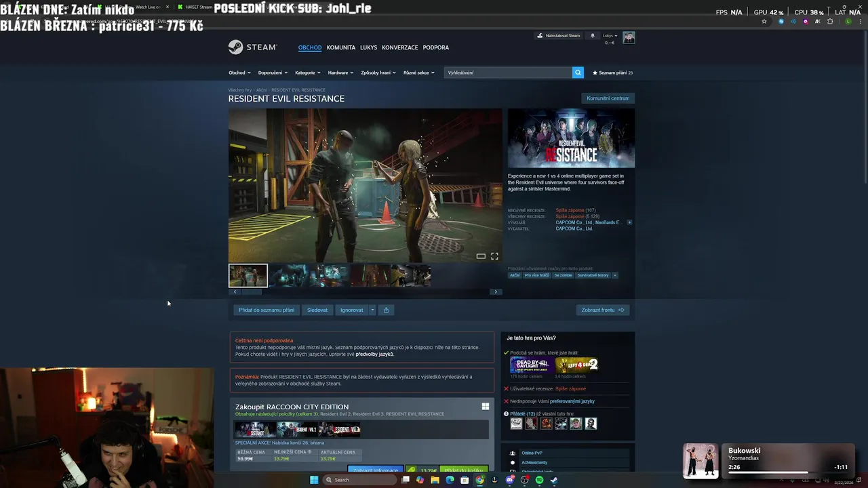
Task: Click the Chrome icon in the taskbar
Action: click(x=479, y=480)
